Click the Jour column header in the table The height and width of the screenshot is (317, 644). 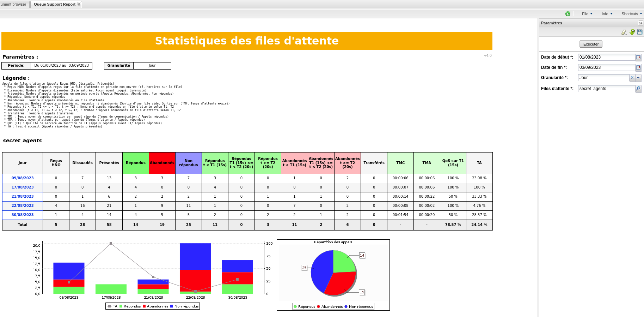23,163
